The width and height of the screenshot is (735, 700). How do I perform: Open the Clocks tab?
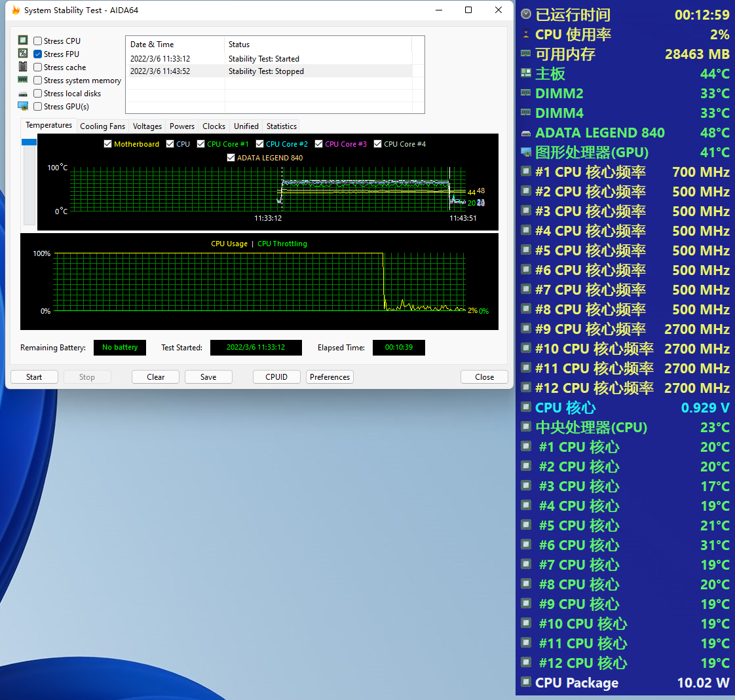[214, 126]
